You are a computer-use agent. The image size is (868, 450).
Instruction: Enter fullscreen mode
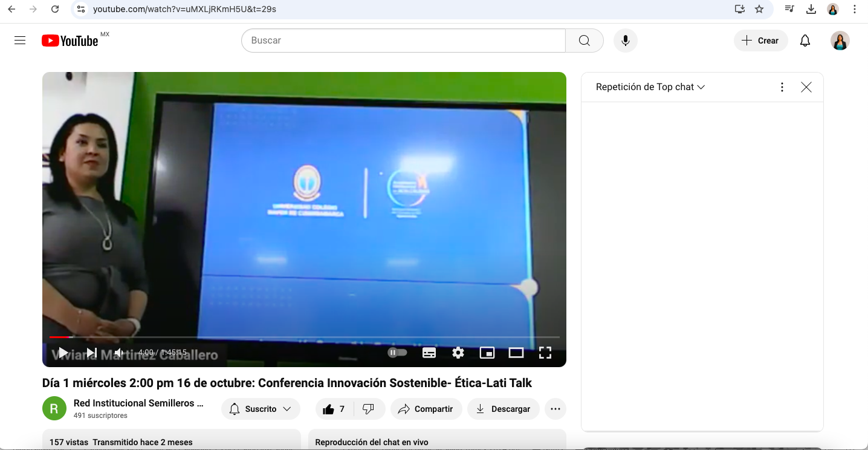click(x=545, y=353)
